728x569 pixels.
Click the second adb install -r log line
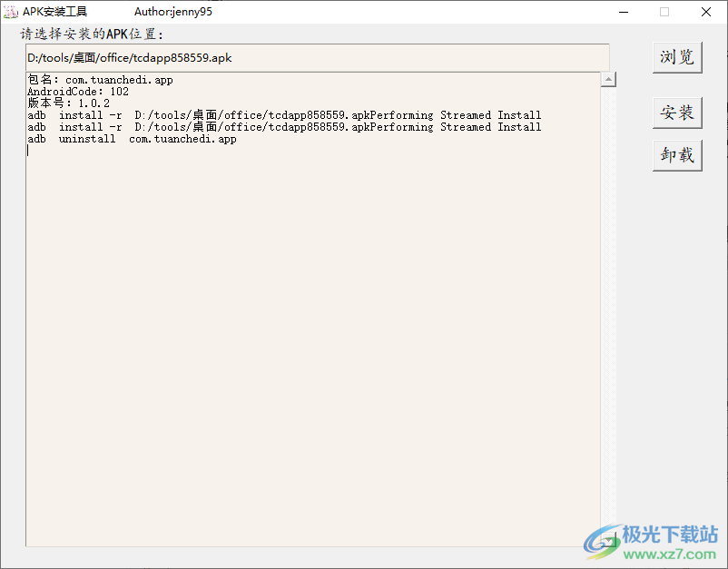coord(284,127)
